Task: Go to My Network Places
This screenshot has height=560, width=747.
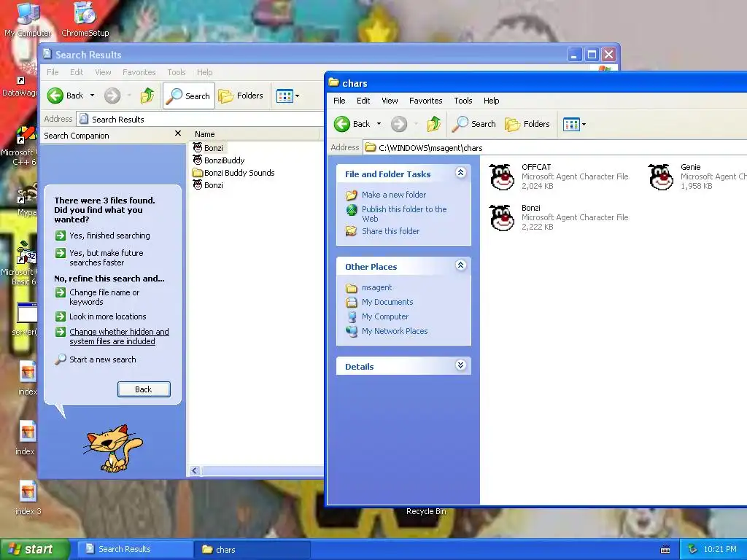Action: coord(387,331)
